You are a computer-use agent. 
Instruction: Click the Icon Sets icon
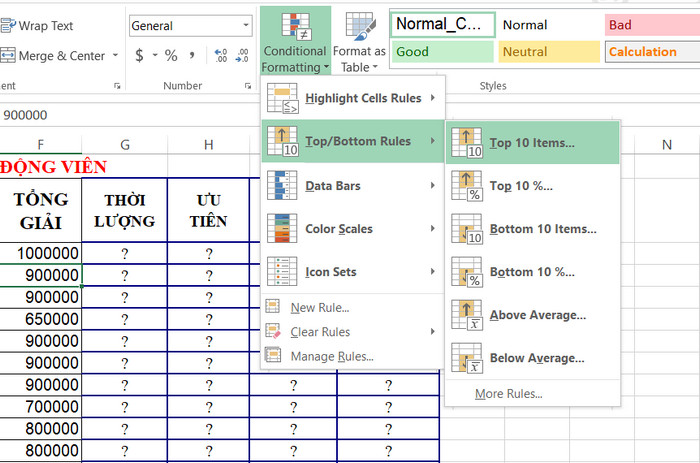click(282, 271)
